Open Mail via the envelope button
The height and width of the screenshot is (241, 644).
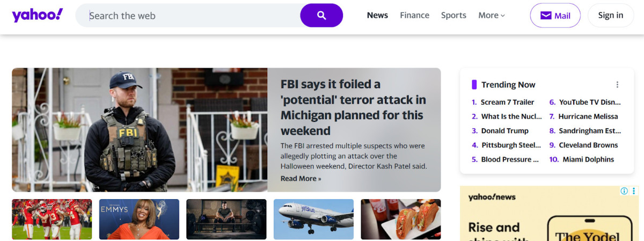tap(555, 16)
